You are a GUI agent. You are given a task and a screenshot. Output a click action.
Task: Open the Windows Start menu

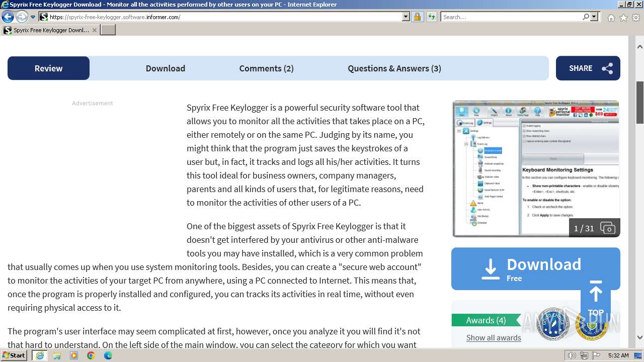[x=14, y=355]
